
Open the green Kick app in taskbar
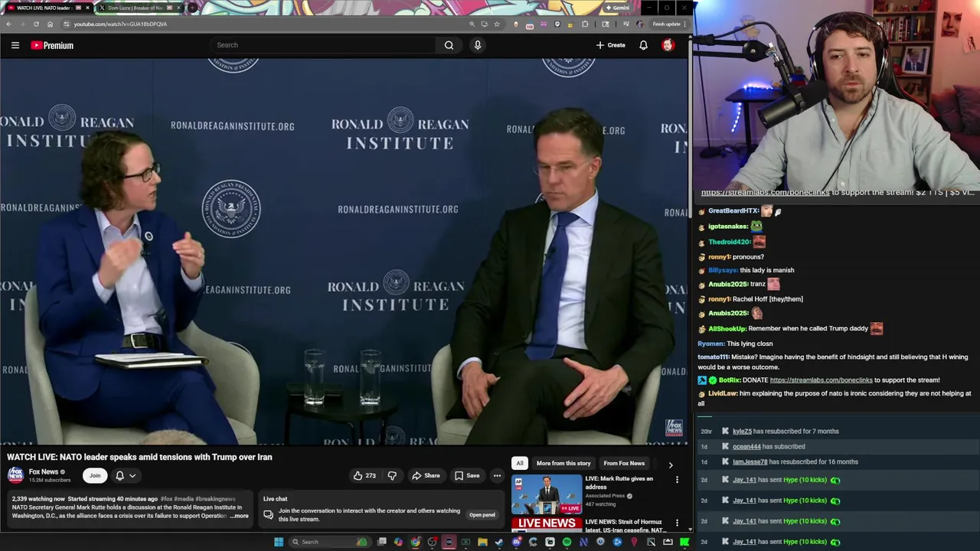click(684, 542)
